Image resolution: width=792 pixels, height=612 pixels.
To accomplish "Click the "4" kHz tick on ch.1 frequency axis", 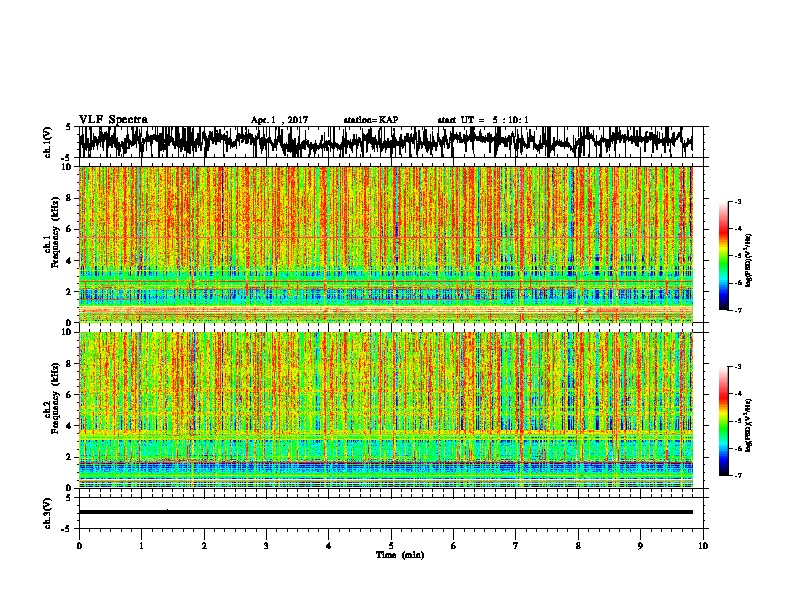I will pos(70,261).
